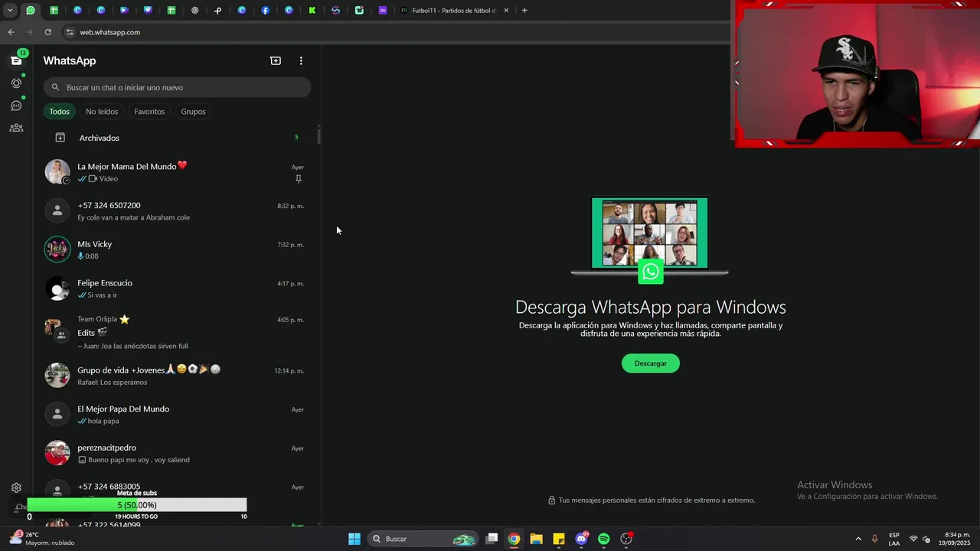Open the Status updates sidebar icon
This screenshot has width=980, height=551.
[x=16, y=83]
